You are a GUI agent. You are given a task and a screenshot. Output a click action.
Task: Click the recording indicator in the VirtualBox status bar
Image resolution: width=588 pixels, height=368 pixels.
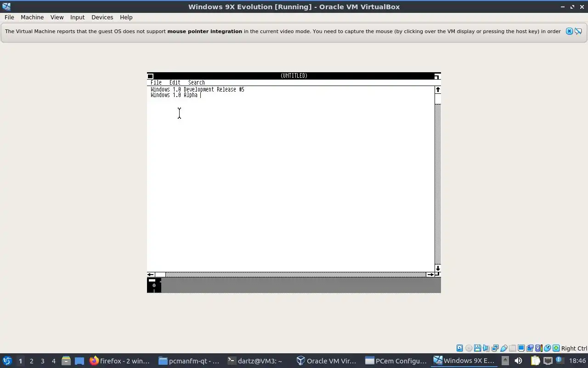(530, 348)
